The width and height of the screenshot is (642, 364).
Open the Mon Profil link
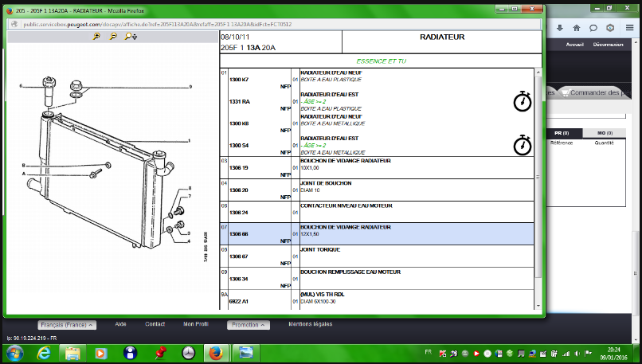[196, 324]
